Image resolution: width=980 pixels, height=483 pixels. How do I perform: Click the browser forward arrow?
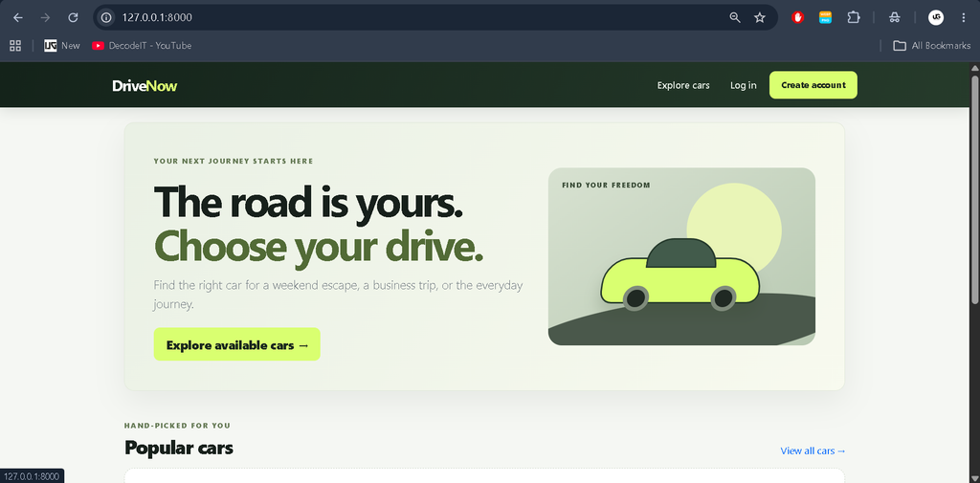[x=45, y=17]
